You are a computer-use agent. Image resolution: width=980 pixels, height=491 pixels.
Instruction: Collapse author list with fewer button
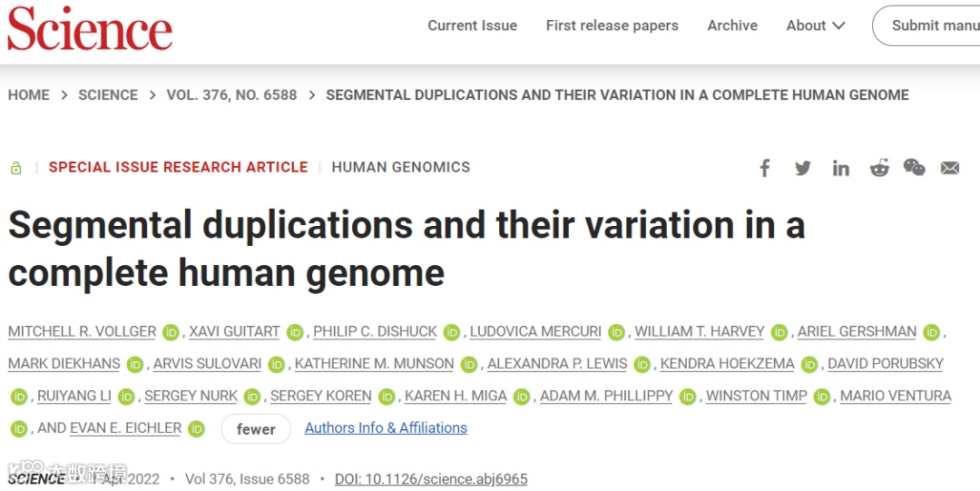(x=256, y=429)
